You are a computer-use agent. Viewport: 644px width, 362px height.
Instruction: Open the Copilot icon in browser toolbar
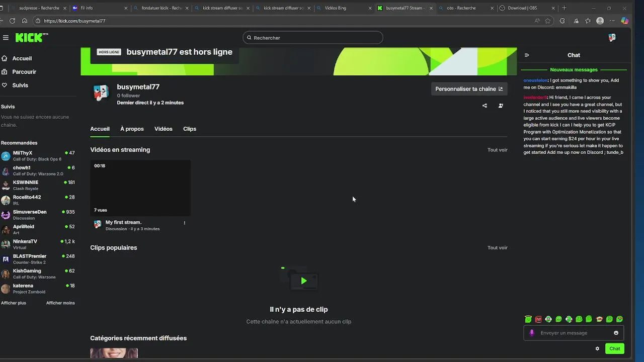tap(624, 21)
